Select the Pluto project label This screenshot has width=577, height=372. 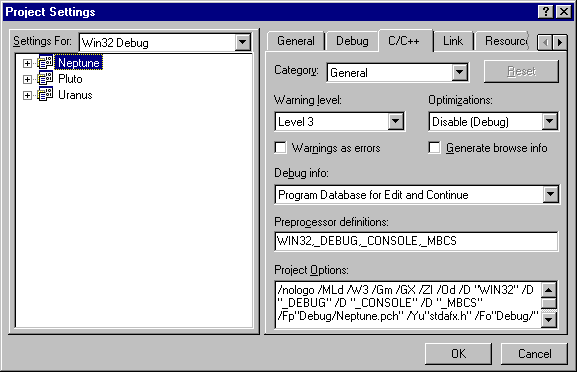pos(70,79)
